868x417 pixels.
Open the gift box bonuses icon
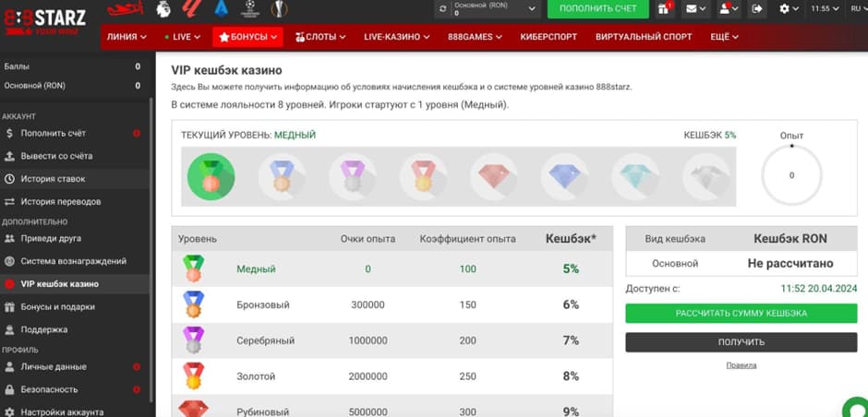[665, 9]
